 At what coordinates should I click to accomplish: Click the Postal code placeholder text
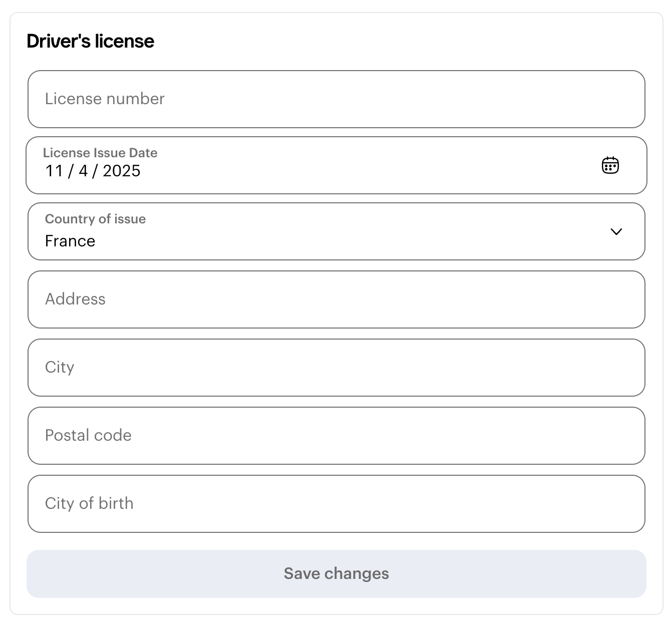coord(88,435)
